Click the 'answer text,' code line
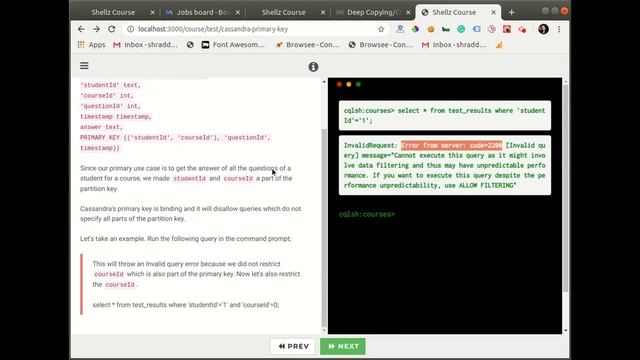Screen dimensions: 640x360 pyautogui.click(x=101, y=127)
